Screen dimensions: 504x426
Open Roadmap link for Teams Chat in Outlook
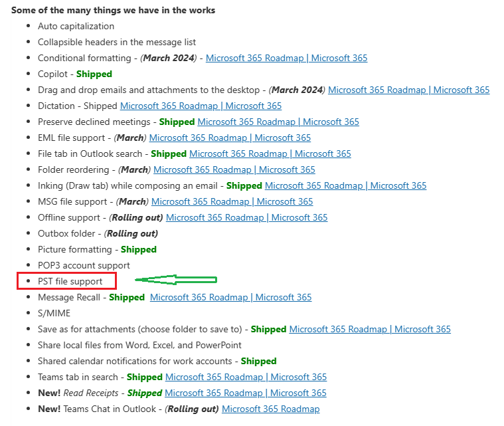(x=271, y=409)
